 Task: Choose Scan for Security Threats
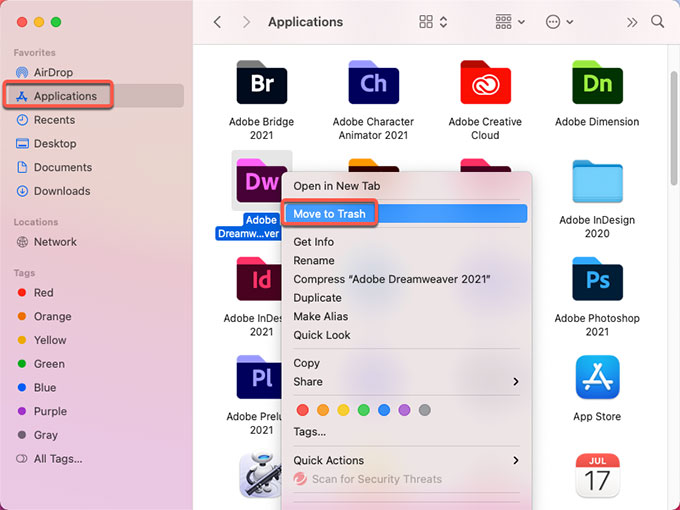[406, 479]
